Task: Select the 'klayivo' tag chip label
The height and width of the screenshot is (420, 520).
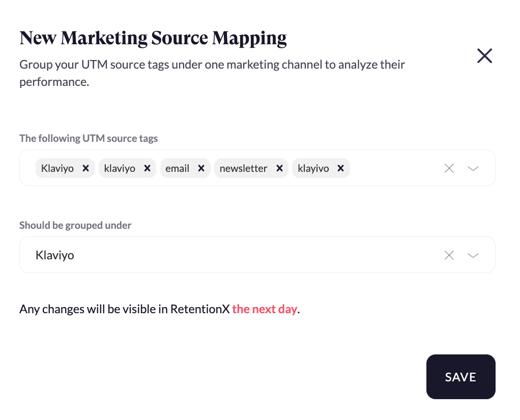Action: click(x=313, y=168)
